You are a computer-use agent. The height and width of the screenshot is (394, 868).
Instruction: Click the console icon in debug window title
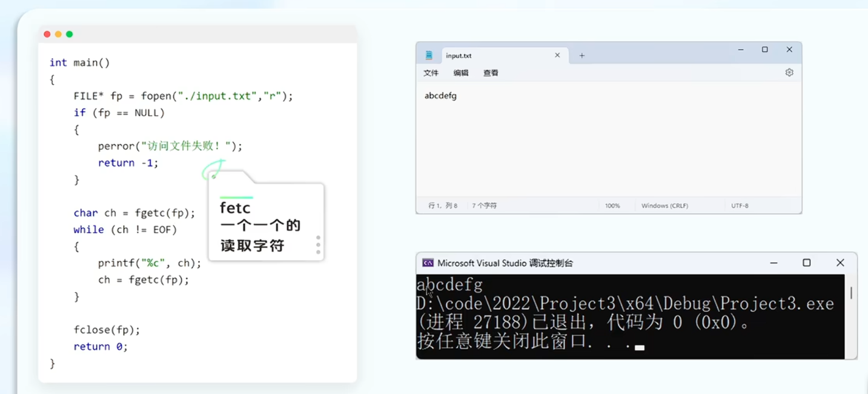(x=428, y=263)
